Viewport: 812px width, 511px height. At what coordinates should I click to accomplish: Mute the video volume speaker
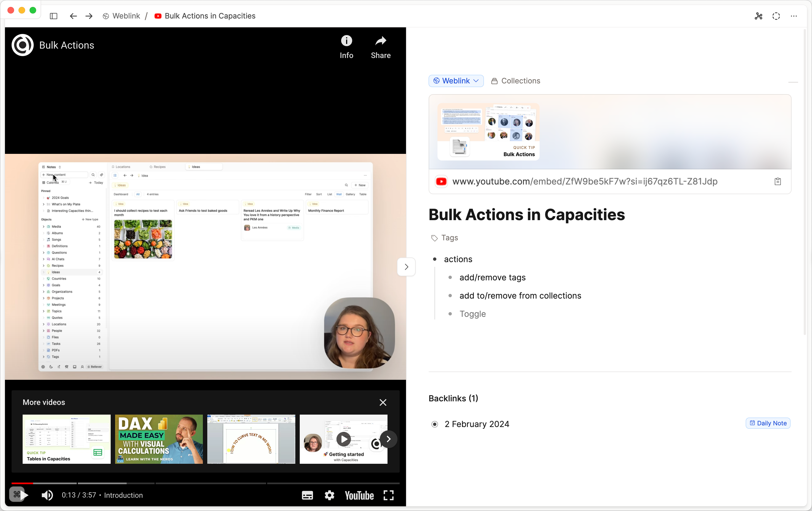47,495
